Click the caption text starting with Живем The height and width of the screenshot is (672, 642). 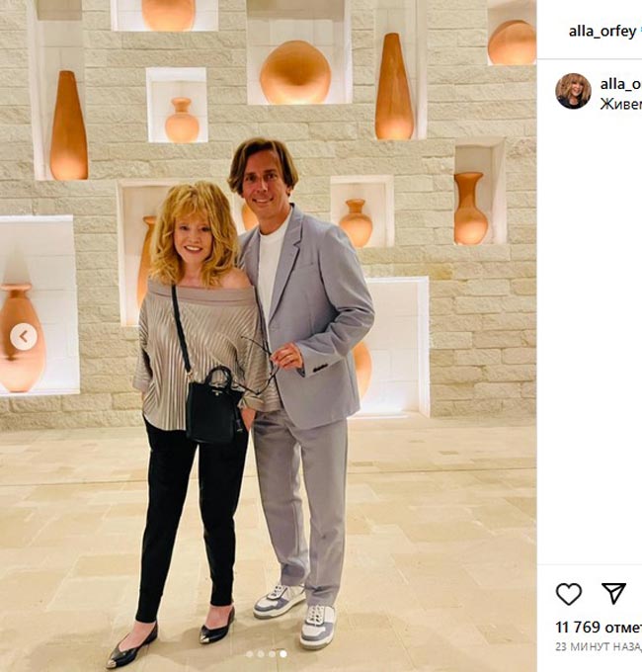coord(620,104)
